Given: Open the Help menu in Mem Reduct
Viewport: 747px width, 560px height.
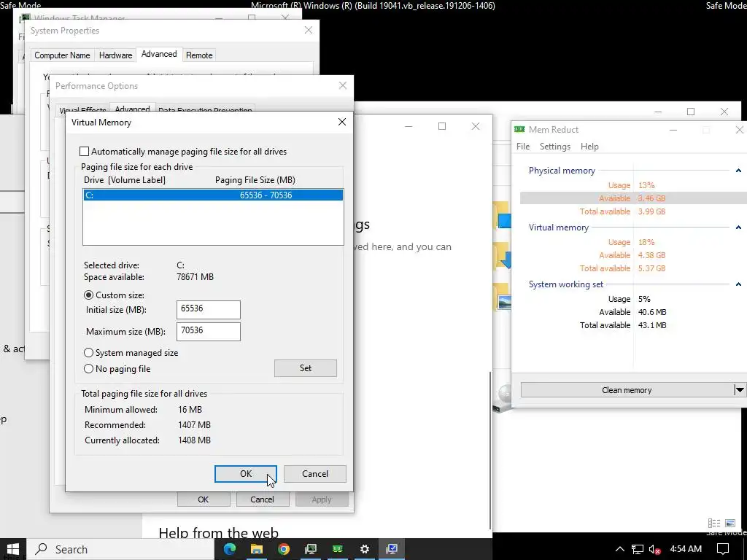Looking at the screenshot, I should pyautogui.click(x=589, y=146).
